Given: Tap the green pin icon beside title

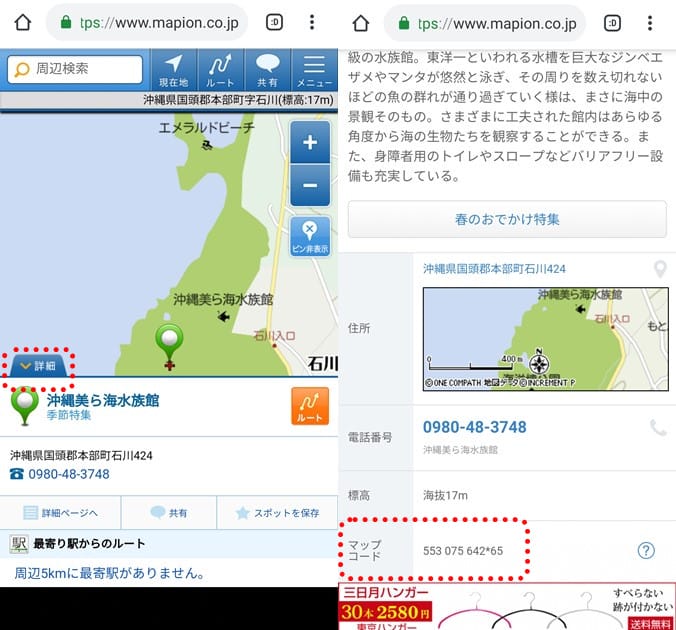Looking at the screenshot, I should (25, 406).
